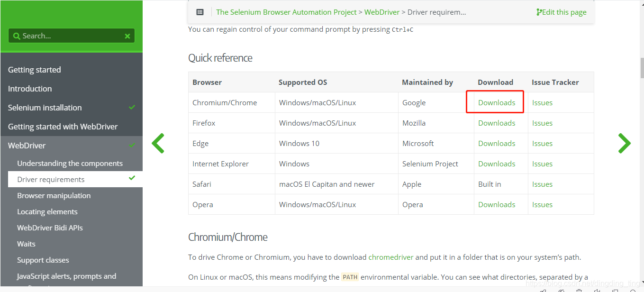The height and width of the screenshot is (292, 644).
Task: Open the Introduction section
Action: point(30,89)
